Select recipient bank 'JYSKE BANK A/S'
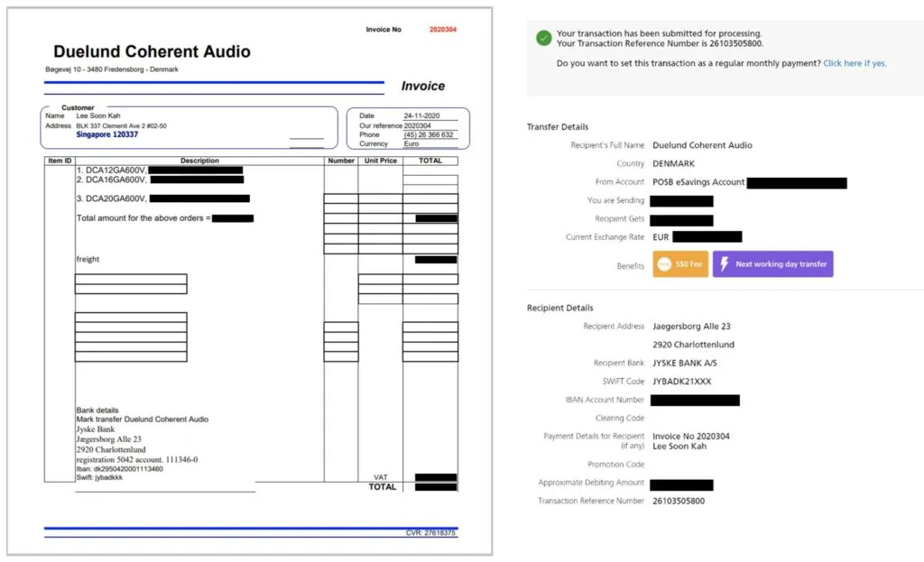924x562 pixels. tap(684, 363)
